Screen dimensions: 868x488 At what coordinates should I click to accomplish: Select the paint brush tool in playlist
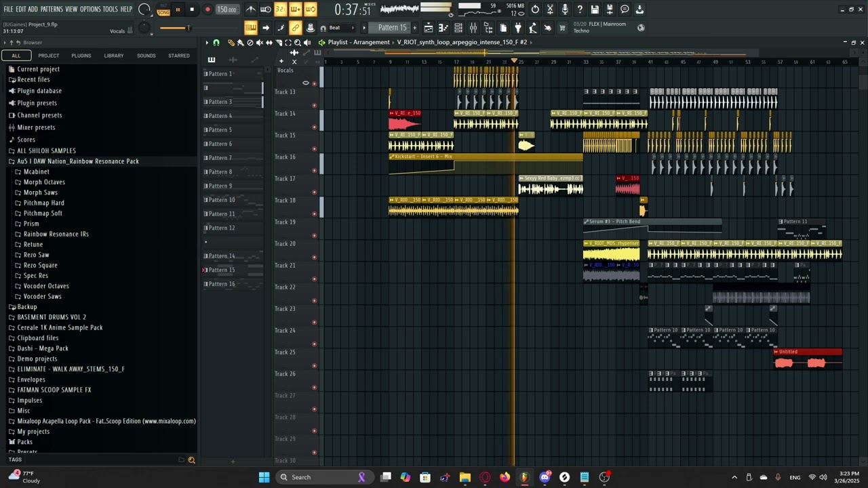click(x=240, y=43)
